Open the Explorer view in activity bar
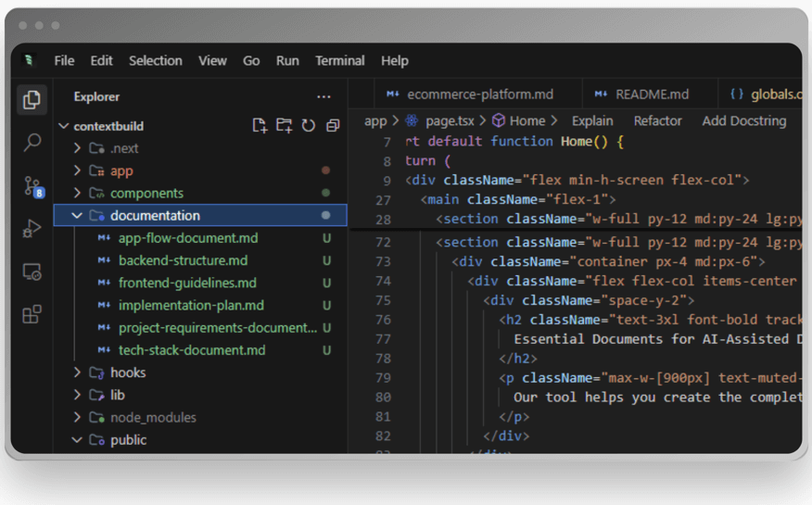 coord(32,99)
